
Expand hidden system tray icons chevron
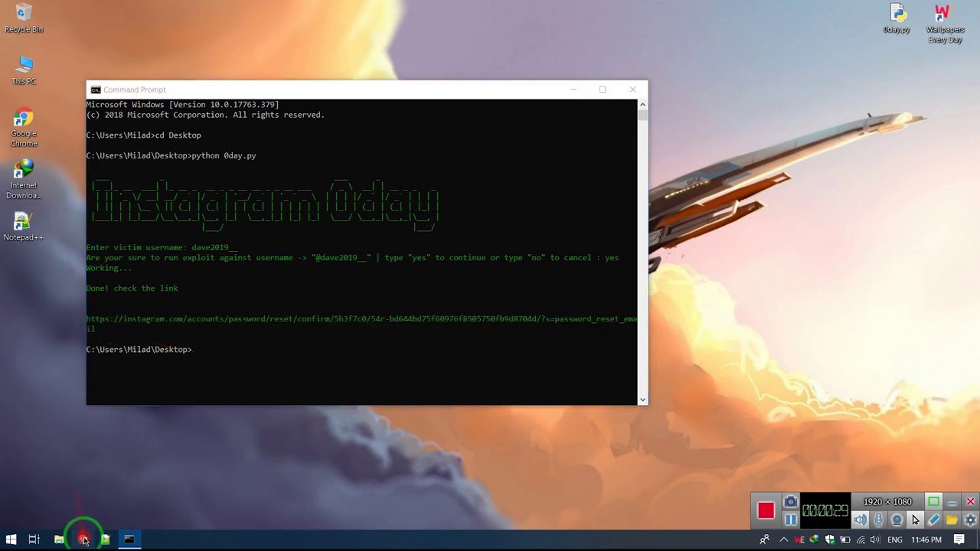pyautogui.click(x=783, y=540)
